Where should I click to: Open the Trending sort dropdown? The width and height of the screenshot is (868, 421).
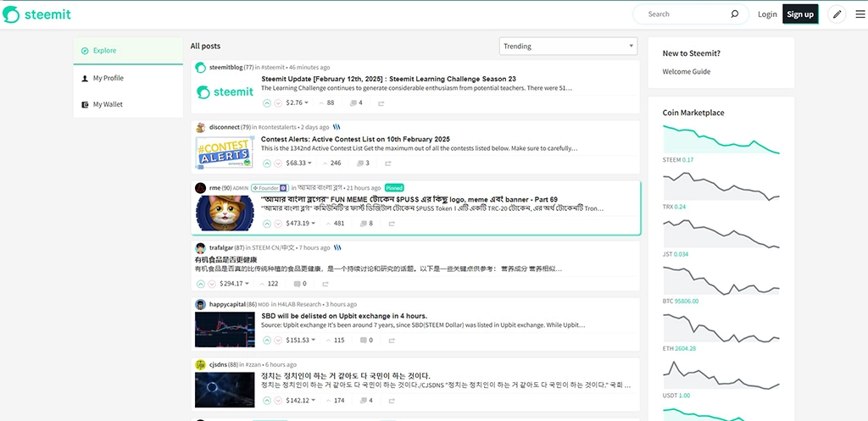point(568,46)
